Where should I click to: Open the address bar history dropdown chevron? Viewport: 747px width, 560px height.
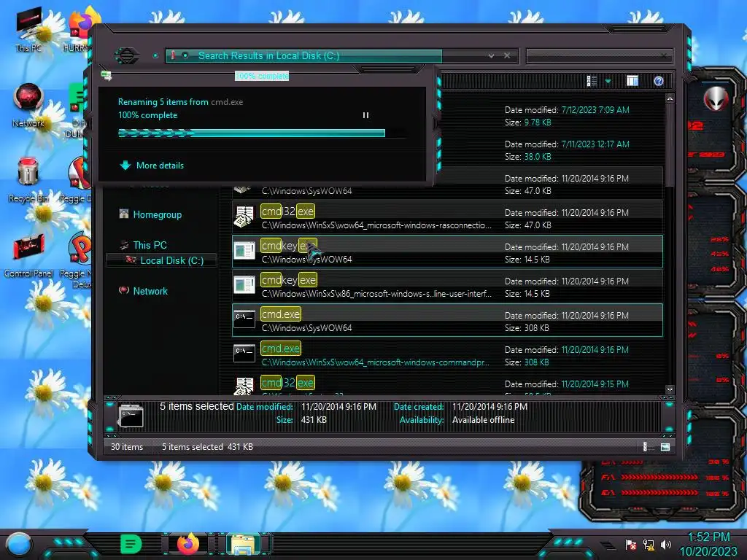tap(491, 55)
